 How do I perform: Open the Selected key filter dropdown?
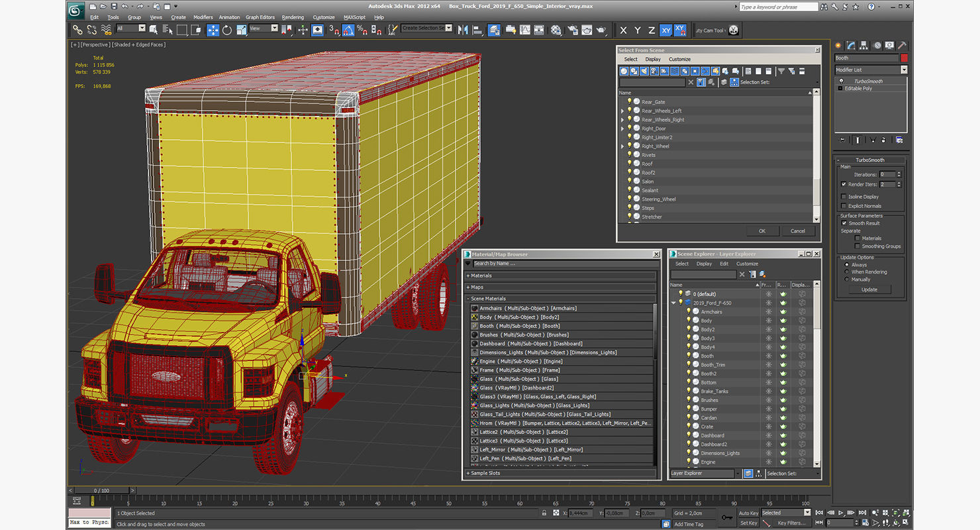[786, 513]
